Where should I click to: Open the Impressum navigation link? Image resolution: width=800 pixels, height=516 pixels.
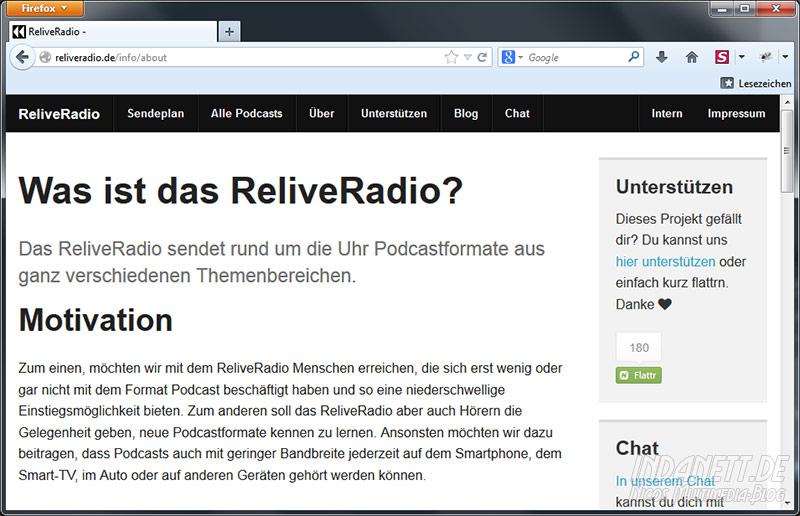point(736,113)
